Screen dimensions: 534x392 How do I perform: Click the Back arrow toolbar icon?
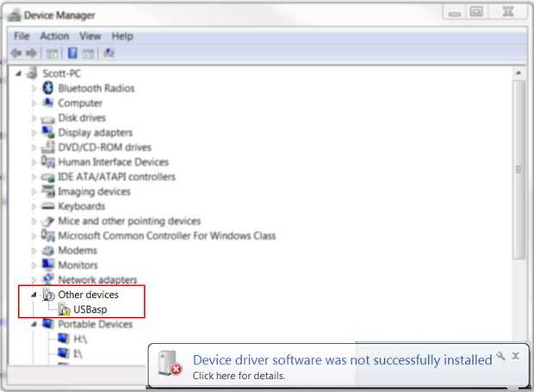point(16,53)
